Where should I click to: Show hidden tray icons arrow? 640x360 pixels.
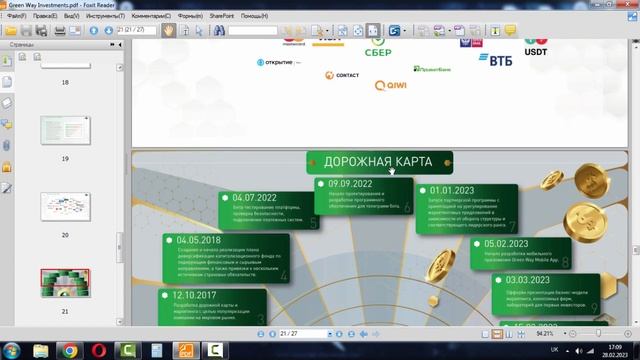pyautogui.click(x=567, y=351)
